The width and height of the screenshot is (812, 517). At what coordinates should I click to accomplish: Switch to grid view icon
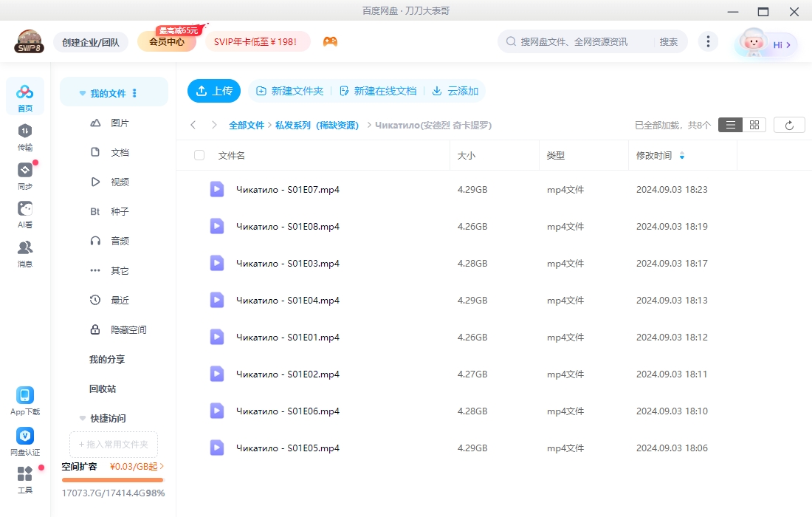tap(754, 125)
